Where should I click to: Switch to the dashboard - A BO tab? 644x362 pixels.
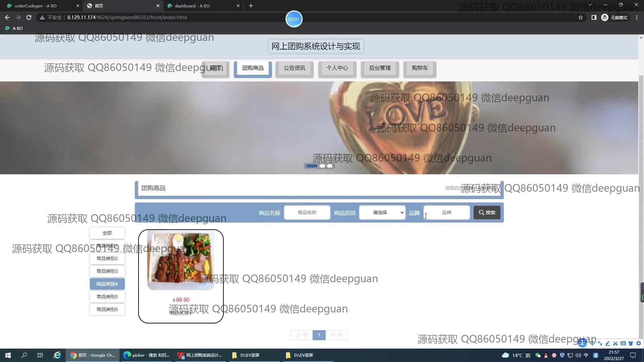pyautogui.click(x=192, y=6)
